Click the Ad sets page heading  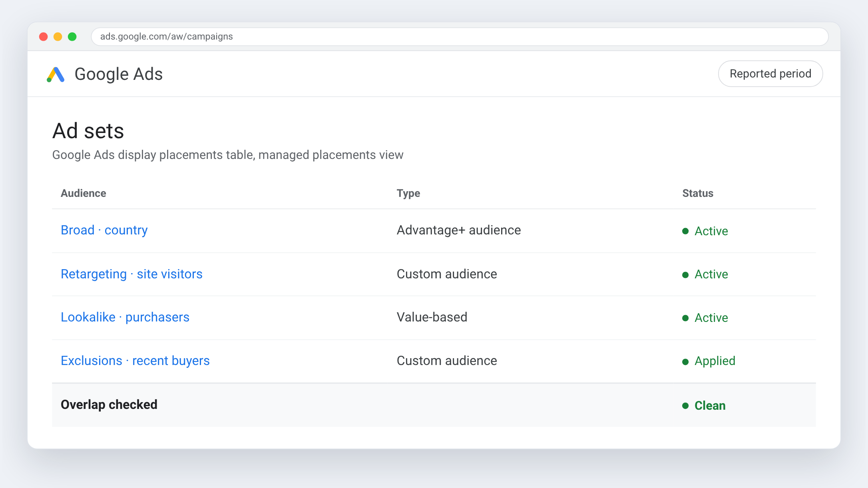[x=88, y=131]
